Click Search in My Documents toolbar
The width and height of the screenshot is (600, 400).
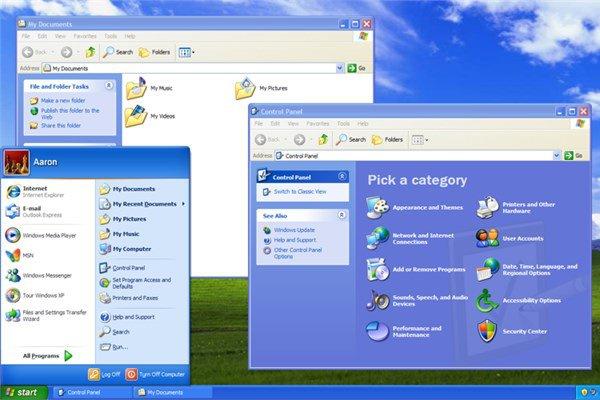[x=118, y=52]
